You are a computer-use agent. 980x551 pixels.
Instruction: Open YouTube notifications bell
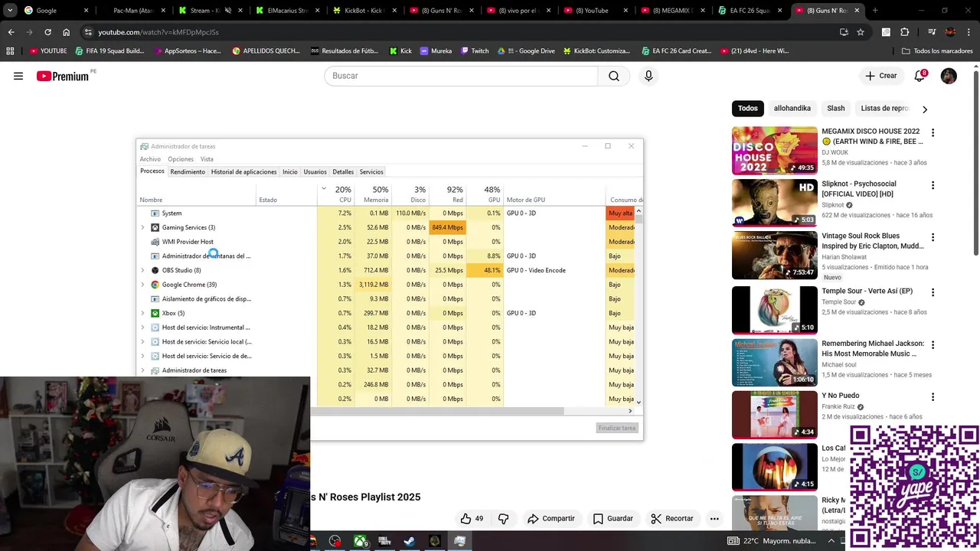(920, 76)
